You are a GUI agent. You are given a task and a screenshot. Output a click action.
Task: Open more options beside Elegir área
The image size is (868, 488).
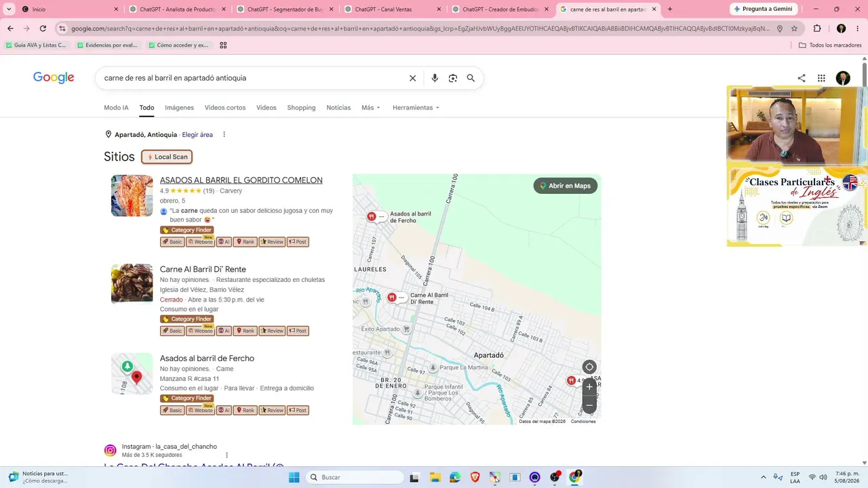click(224, 134)
